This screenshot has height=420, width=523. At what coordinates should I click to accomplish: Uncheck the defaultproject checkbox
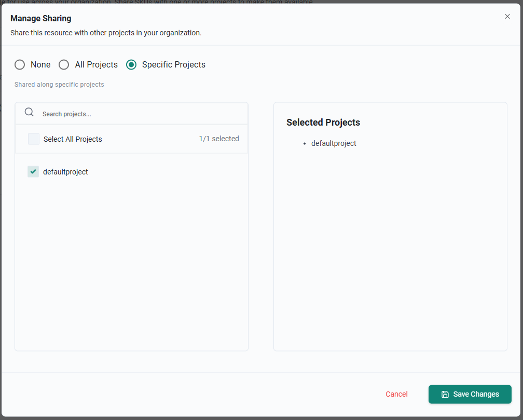[33, 172]
